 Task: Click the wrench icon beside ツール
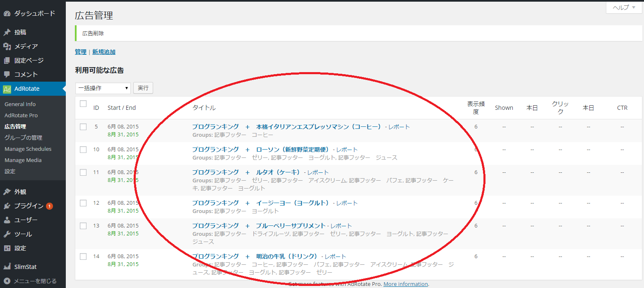click(x=7, y=234)
